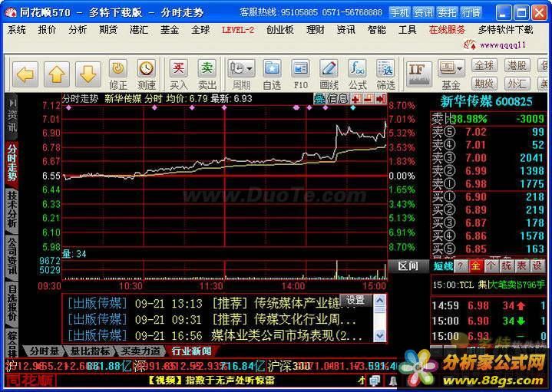Screen dimensions: 552x392
Task: Click the 视频 ticker headline 指数于无声处听惊雷
Action: (211, 380)
